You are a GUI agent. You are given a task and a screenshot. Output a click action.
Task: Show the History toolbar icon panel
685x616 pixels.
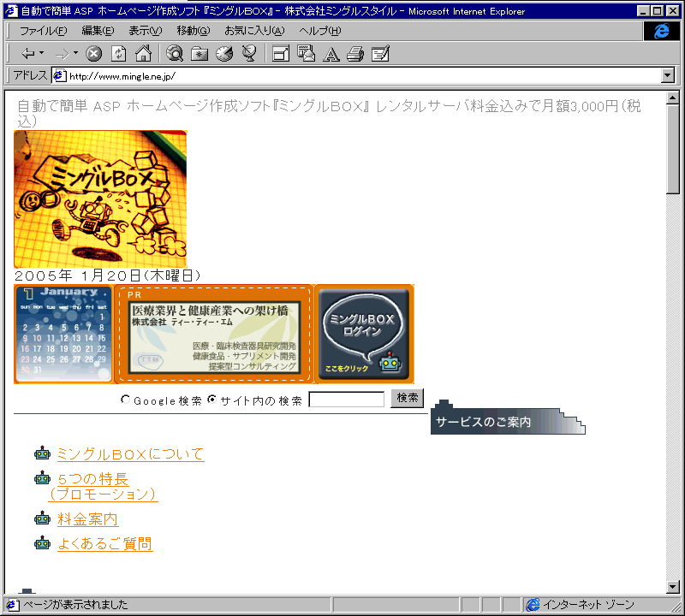point(224,54)
